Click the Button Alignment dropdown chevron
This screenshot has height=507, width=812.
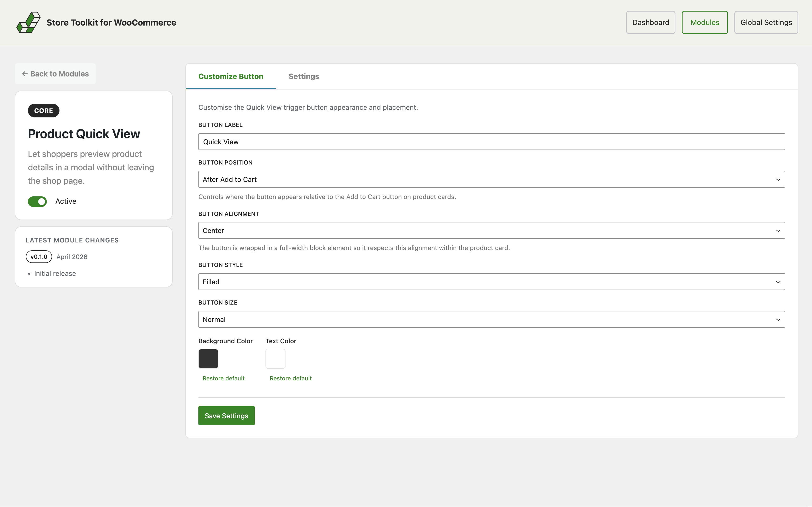[x=778, y=230]
